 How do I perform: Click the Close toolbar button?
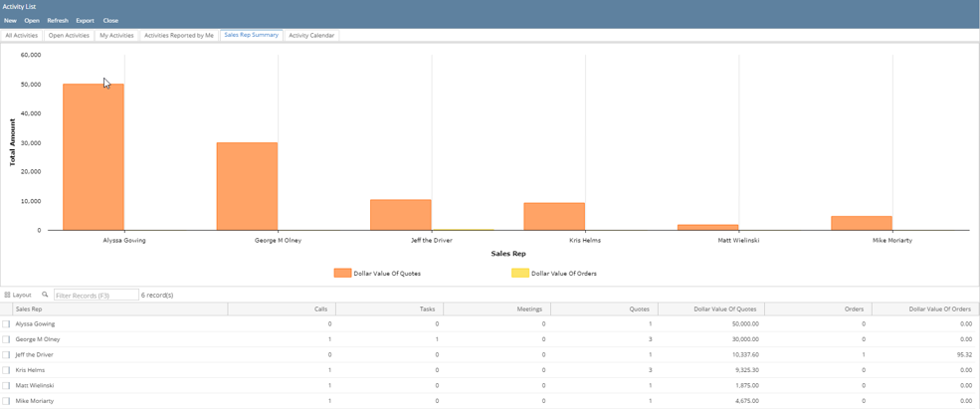click(x=110, y=21)
